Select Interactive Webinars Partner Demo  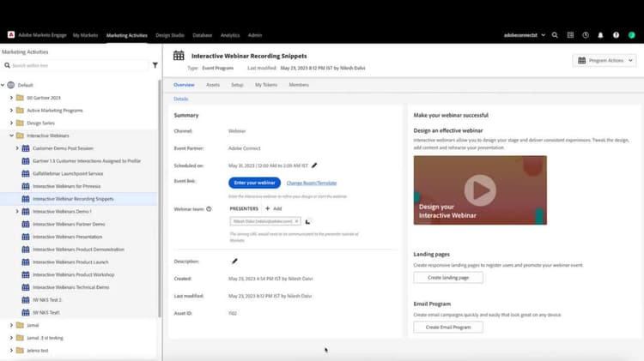pos(69,224)
